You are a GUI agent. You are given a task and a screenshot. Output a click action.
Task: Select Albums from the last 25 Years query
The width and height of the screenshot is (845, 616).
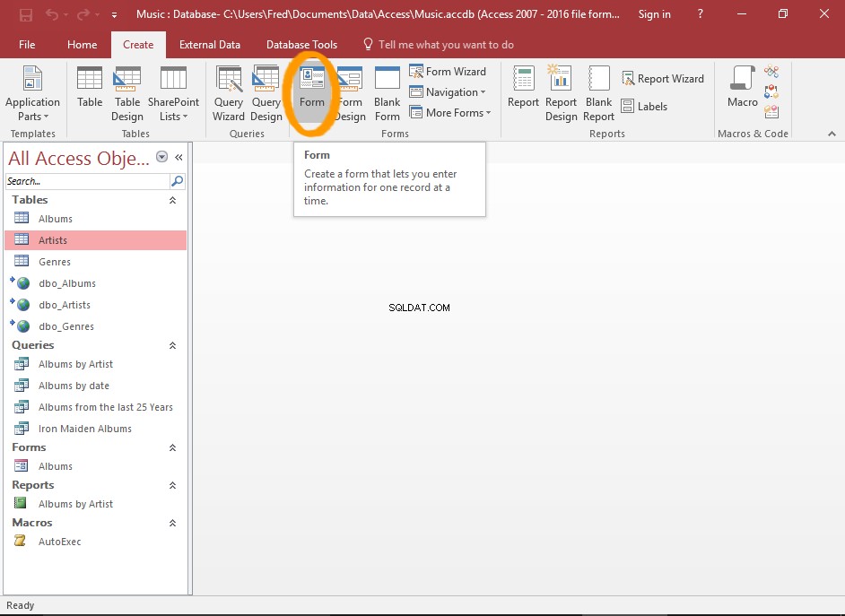[95, 407]
